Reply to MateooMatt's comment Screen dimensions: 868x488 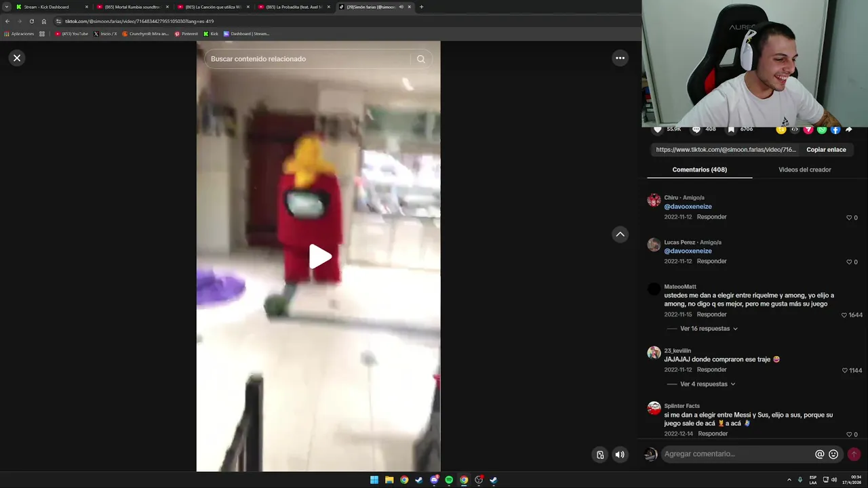711,314
